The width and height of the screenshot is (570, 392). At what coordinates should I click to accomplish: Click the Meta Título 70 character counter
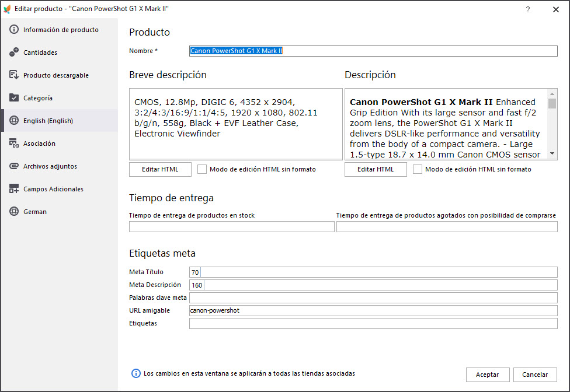195,272
